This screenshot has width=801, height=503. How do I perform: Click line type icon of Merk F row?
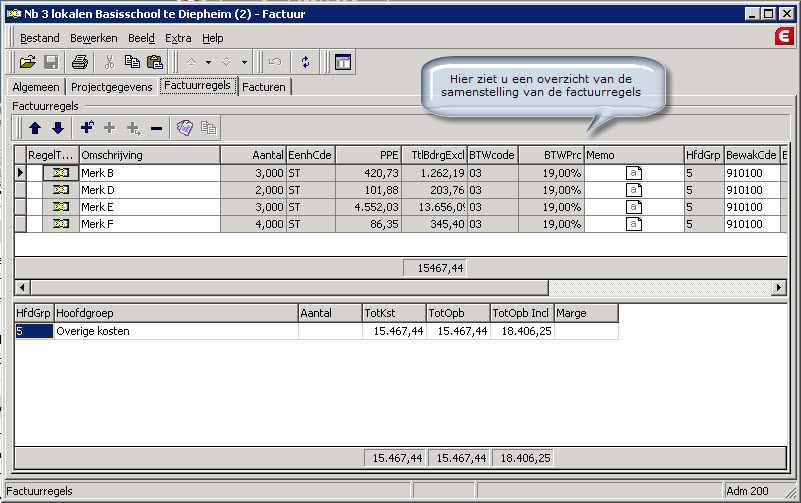[60, 224]
